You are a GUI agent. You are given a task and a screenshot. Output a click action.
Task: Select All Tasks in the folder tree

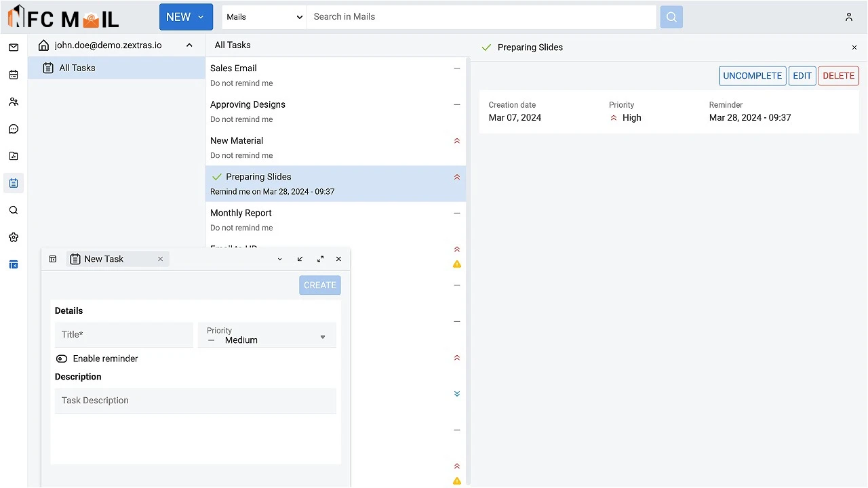[x=117, y=68]
